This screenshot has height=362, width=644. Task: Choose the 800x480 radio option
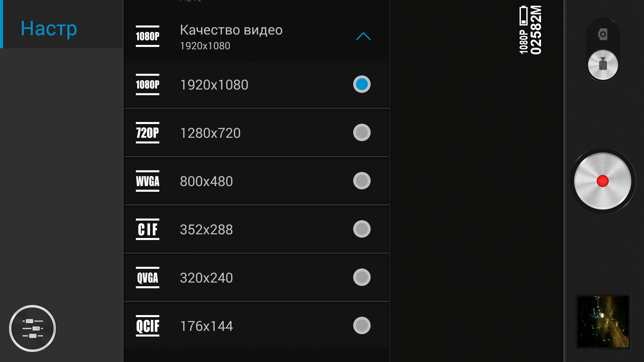pos(362,181)
